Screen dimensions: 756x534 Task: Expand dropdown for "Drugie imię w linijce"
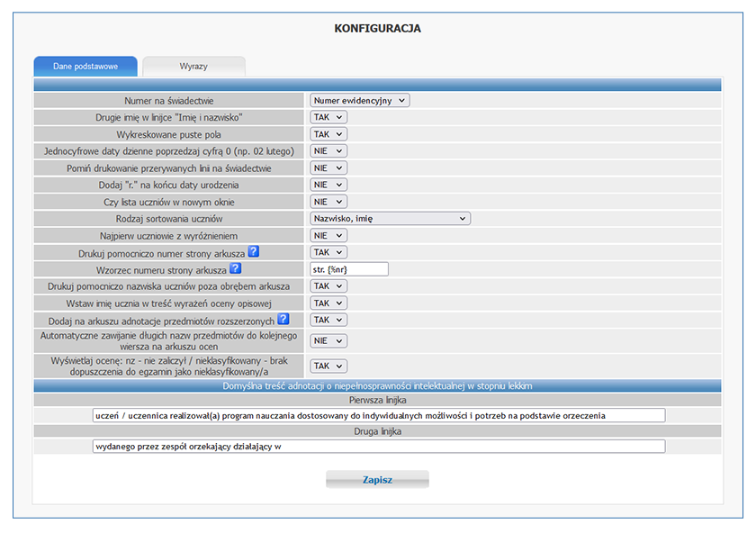[x=328, y=117]
